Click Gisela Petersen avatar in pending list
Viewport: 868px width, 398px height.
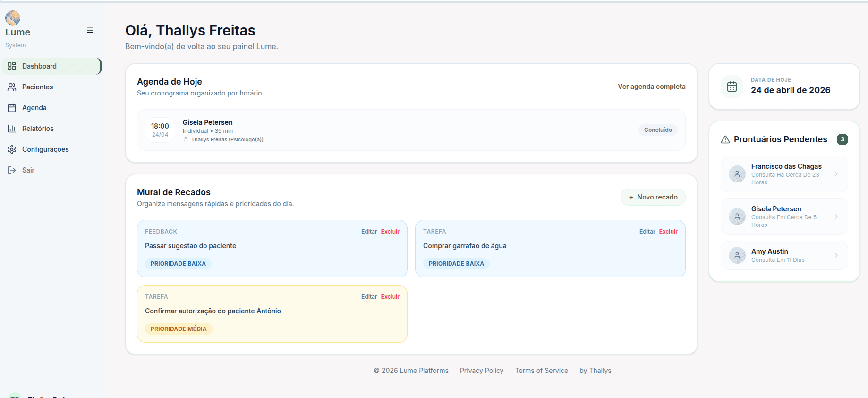[737, 216]
